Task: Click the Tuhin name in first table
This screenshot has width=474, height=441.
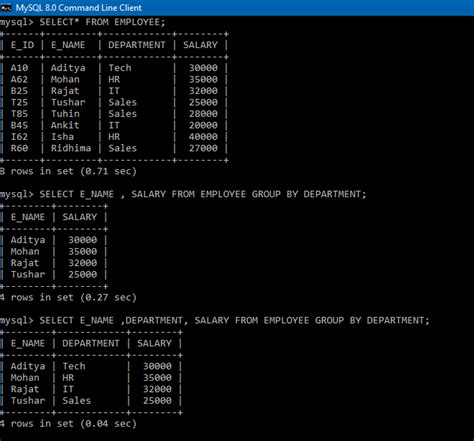Action: (65, 114)
